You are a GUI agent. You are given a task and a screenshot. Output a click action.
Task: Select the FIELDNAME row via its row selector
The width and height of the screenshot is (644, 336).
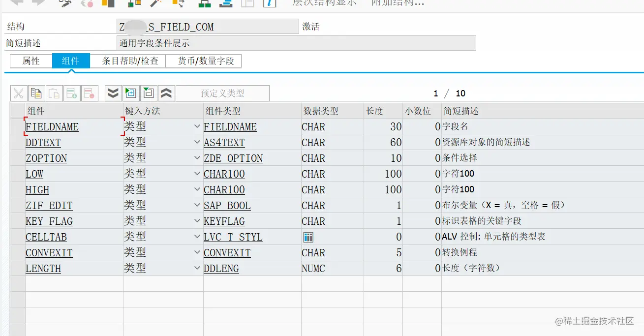coord(18,126)
